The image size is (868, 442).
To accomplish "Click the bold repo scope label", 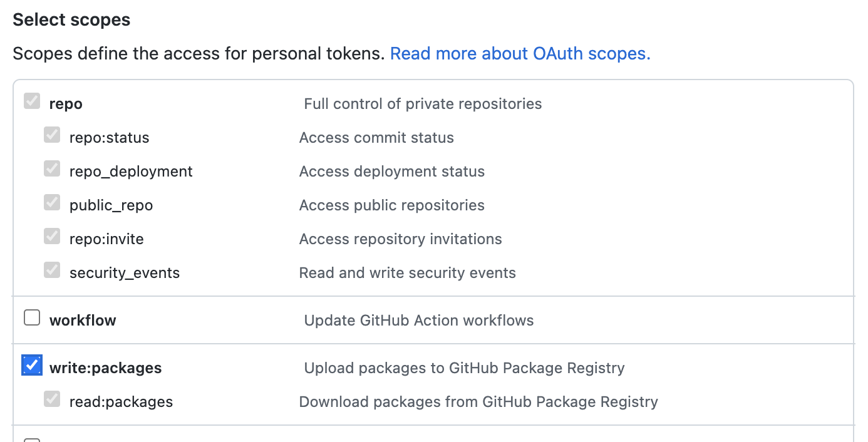I will 66,104.
